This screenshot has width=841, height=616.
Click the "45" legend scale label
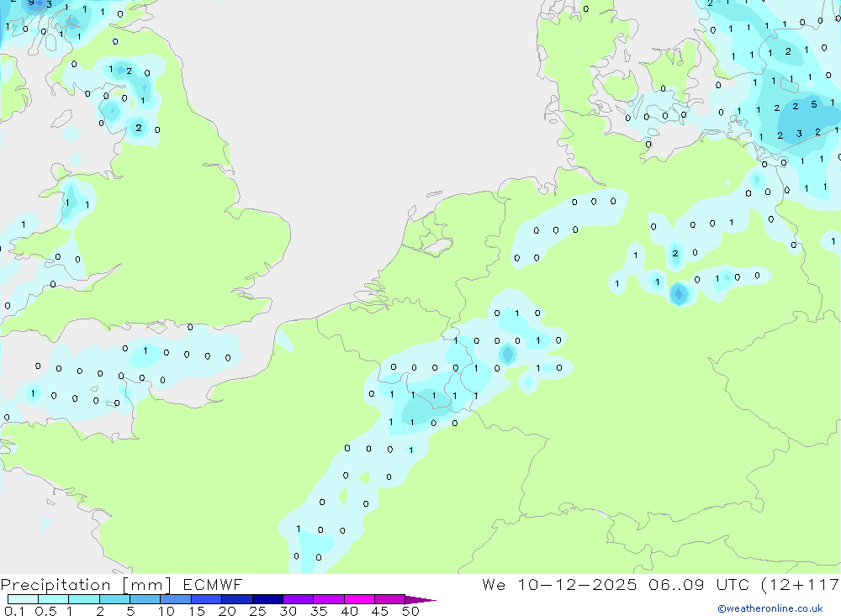click(380, 611)
